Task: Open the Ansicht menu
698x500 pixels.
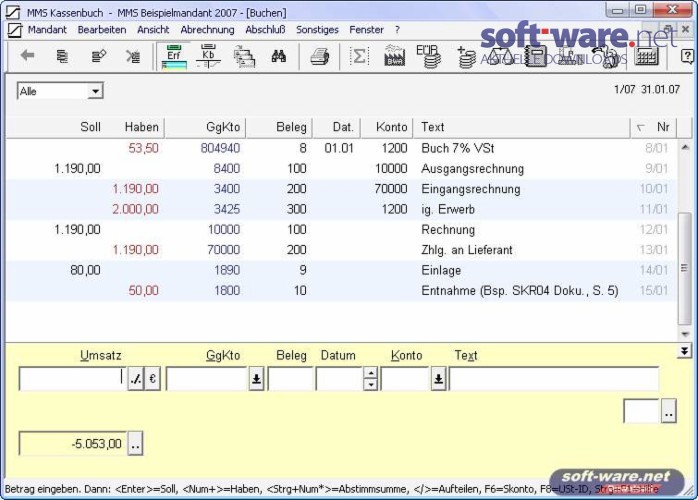Action: (153, 30)
